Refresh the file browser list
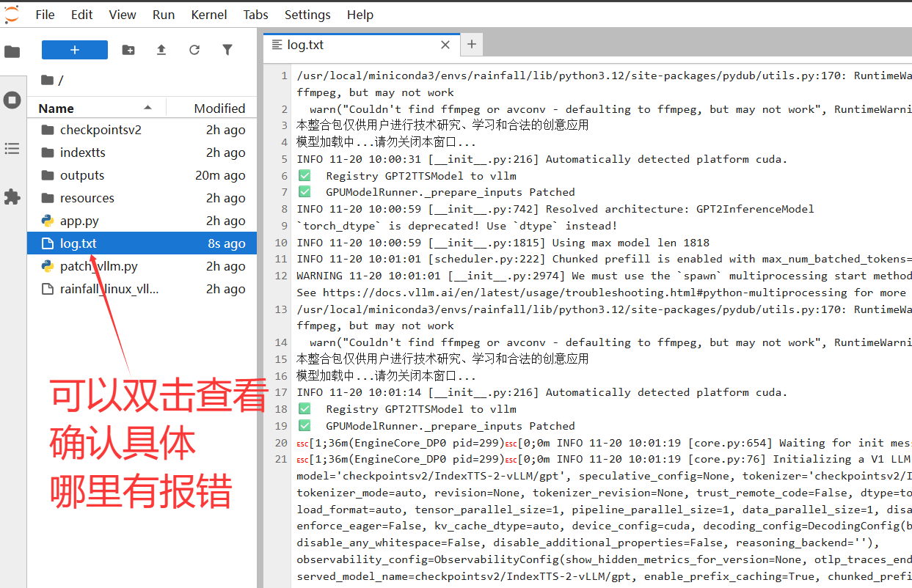The height and width of the screenshot is (588, 912). tap(194, 50)
